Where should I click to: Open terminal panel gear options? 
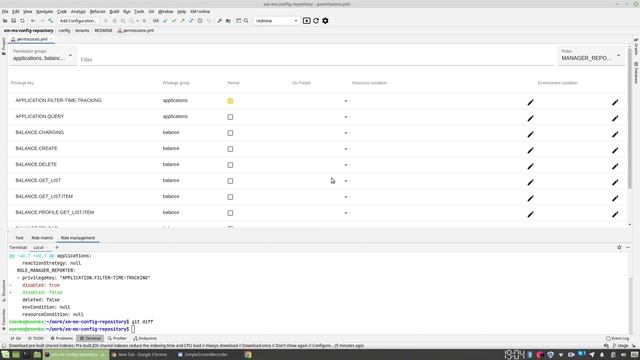point(619,247)
